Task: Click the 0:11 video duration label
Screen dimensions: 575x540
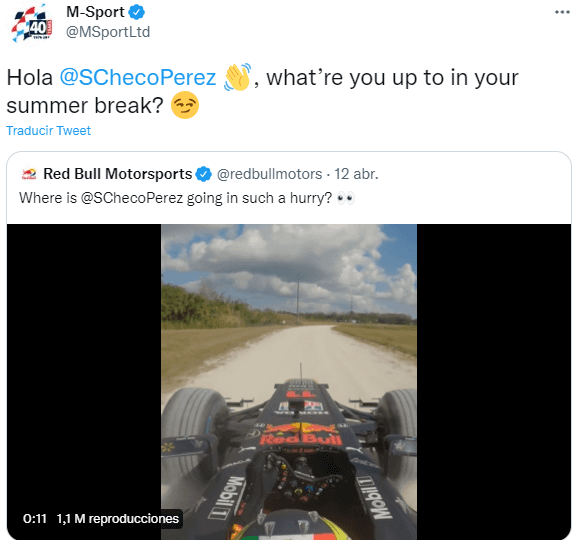Action: pyautogui.click(x=35, y=519)
